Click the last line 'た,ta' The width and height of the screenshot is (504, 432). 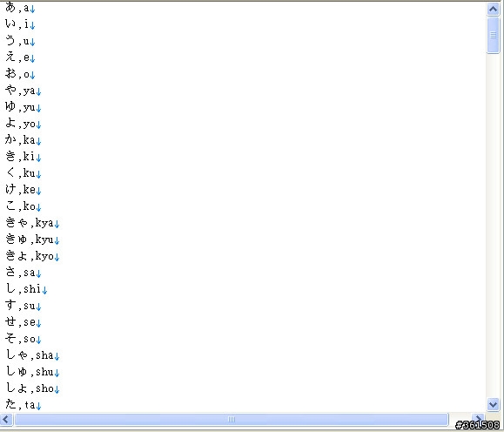[24, 405]
